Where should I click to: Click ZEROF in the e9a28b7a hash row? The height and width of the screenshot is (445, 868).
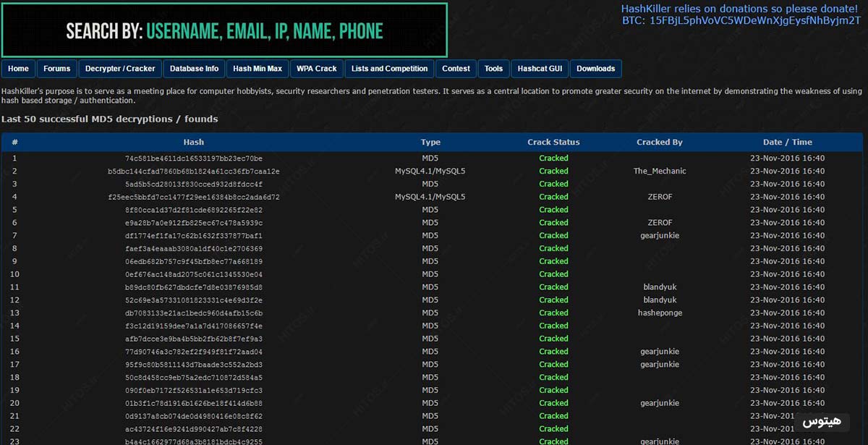click(x=660, y=223)
